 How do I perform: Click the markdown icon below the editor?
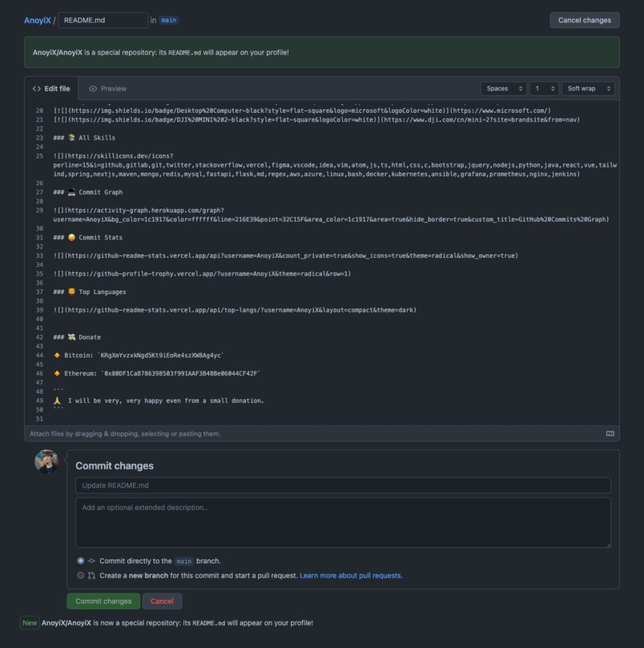coord(610,434)
